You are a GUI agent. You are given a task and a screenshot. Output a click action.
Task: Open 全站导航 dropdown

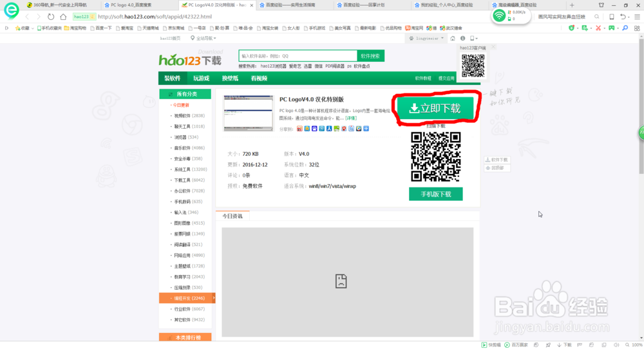204,38
